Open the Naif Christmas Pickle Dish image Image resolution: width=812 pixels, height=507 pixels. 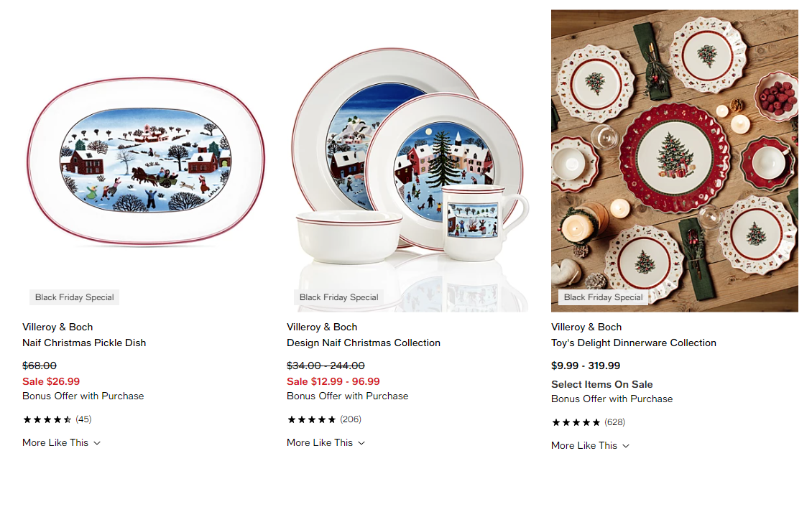click(146, 160)
